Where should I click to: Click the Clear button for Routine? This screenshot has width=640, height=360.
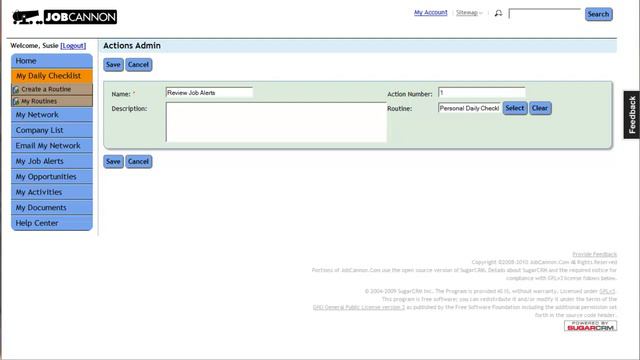(540, 108)
